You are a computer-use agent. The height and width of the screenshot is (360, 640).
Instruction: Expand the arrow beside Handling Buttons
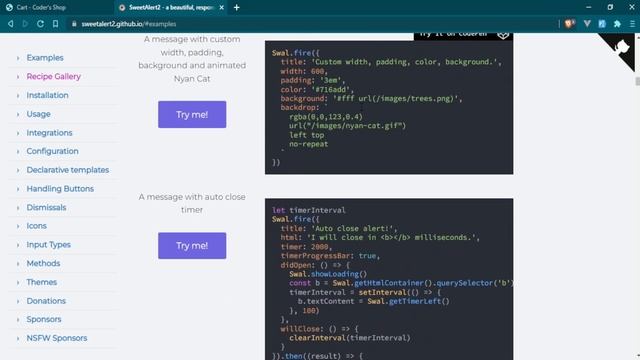pyautogui.click(x=18, y=189)
